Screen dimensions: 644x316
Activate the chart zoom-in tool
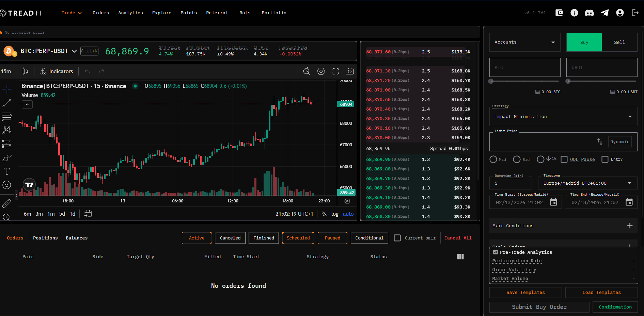tap(7, 217)
